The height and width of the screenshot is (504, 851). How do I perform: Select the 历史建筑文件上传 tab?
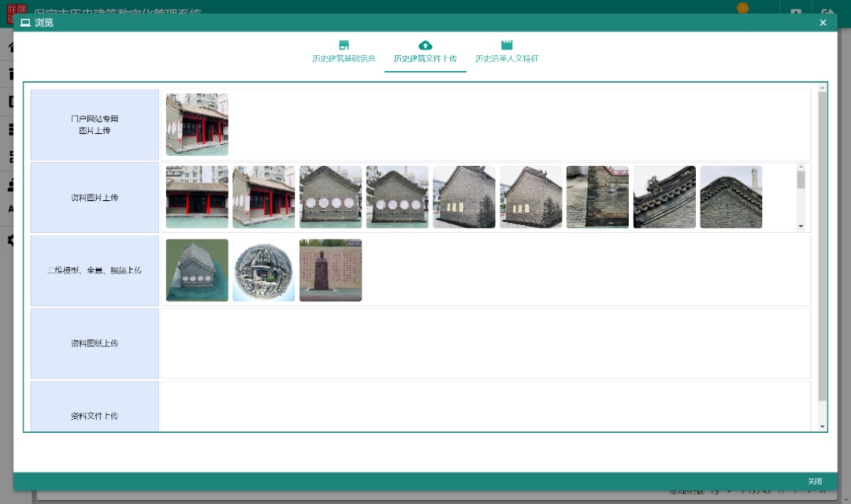coord(425,58)
